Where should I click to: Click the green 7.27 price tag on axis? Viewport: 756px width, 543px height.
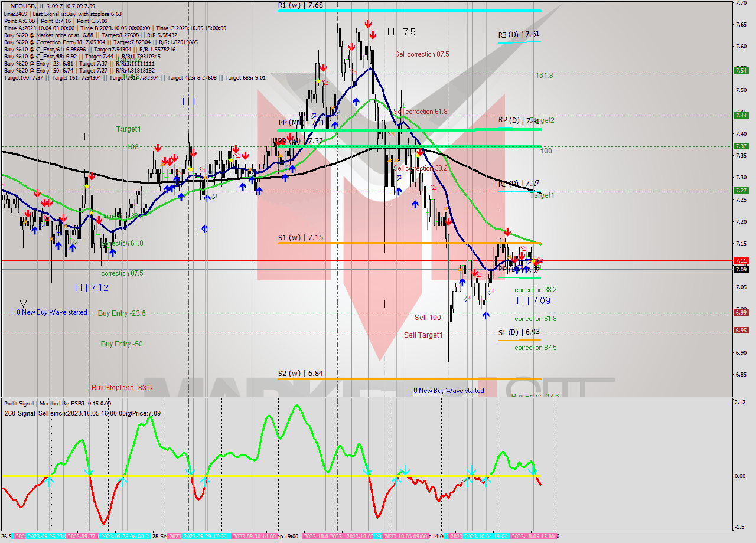click(741, 190)
